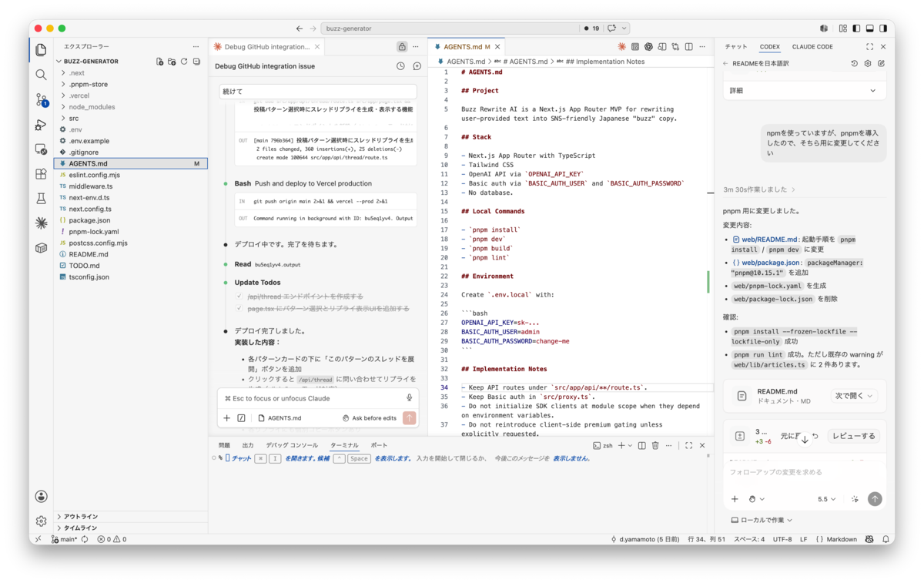Switch to the チャット tab
Image resolution: width=924 pixels, height=583 pixels.
pyautogui.click(x=735, y=47)
